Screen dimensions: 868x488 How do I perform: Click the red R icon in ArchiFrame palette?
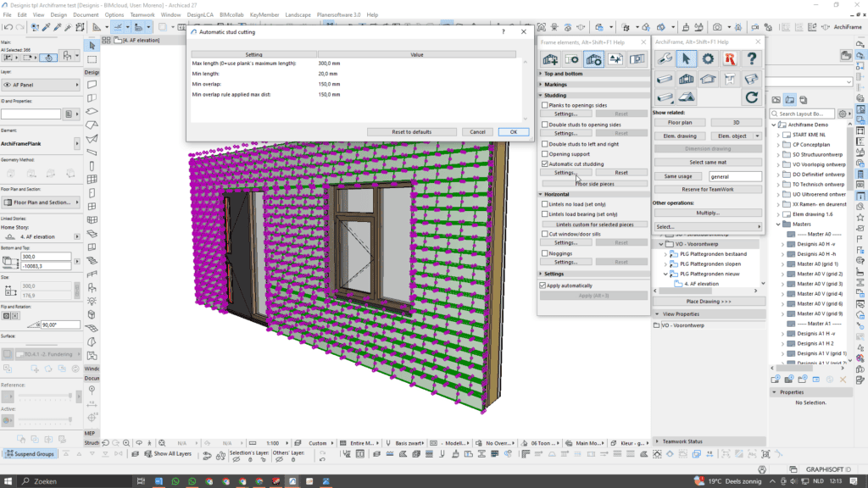pyautogui.click(x=730, y=58)
